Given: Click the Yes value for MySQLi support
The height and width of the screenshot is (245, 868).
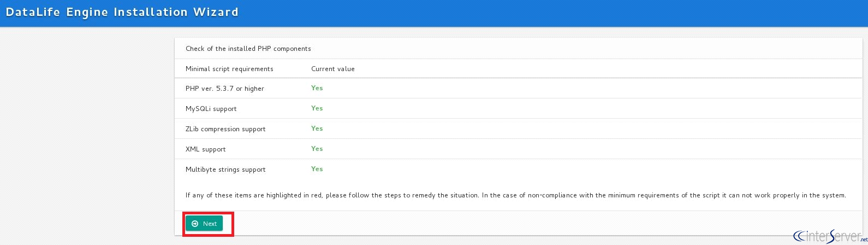Looking at the screenshot, I should click(x=317, y=108).
